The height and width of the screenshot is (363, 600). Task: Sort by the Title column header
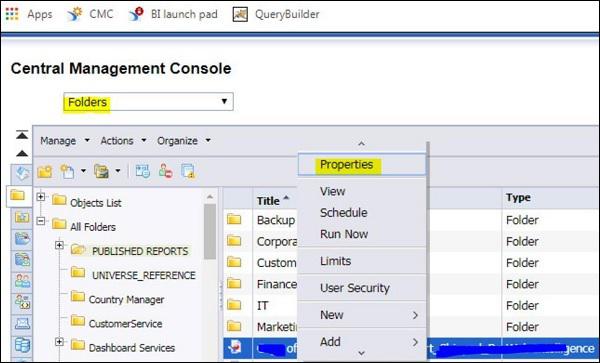click(x=273, y=200)
